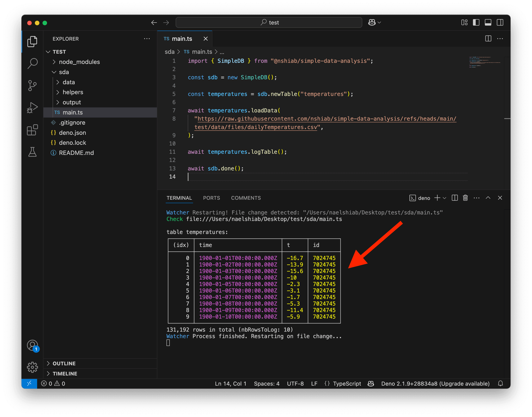
Task: Maximize the panel size with chevron up
Action: tap(488, 198)
